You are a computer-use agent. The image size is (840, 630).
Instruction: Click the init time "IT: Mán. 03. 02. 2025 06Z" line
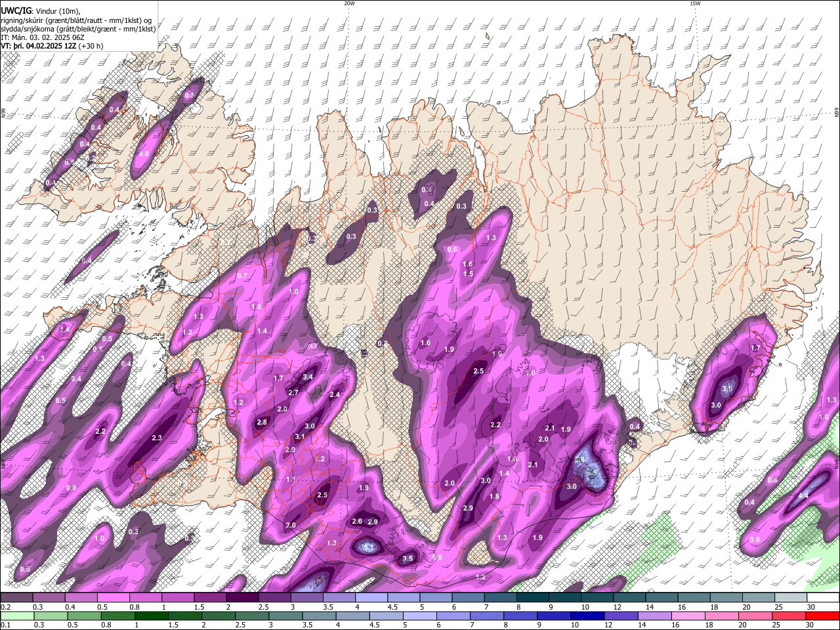pos(42,37)
